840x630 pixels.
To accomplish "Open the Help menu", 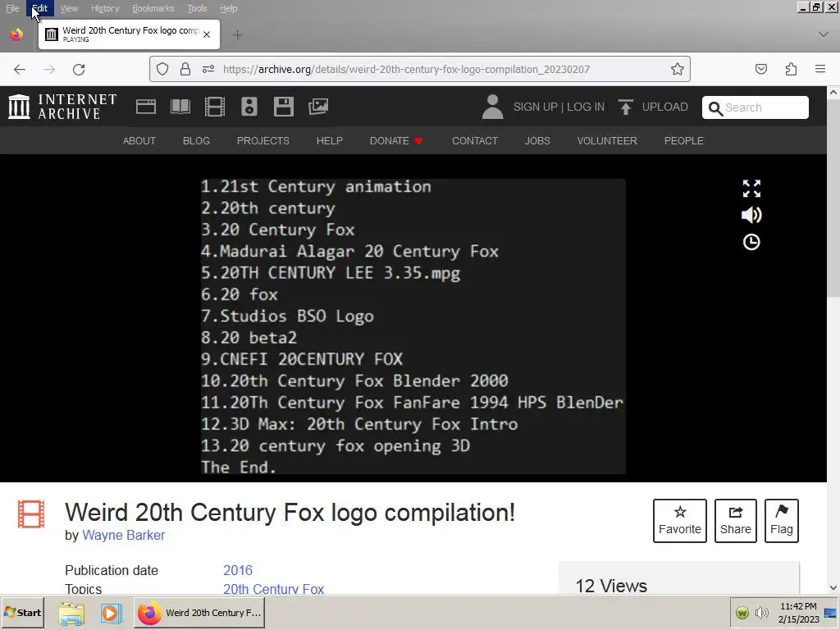I will 229,8.
